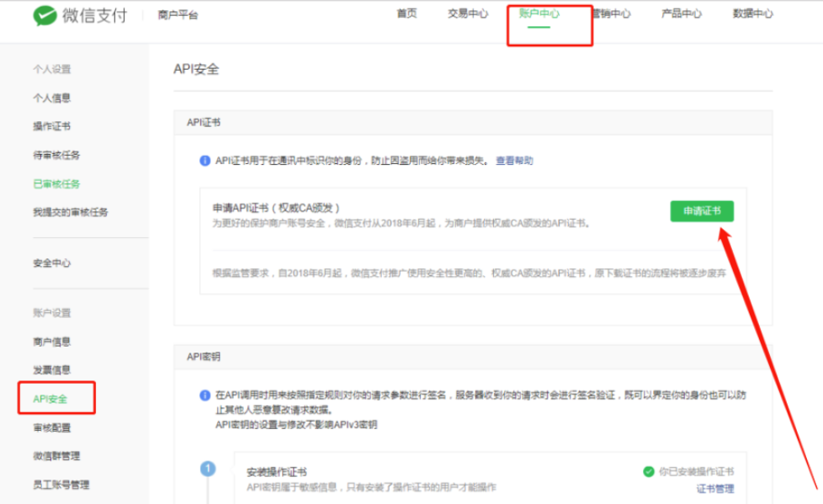Viewport: 823px width, 504px height.
Task: Open 我提交的审核任务 sidebar item
Action: tap(71, 213)
